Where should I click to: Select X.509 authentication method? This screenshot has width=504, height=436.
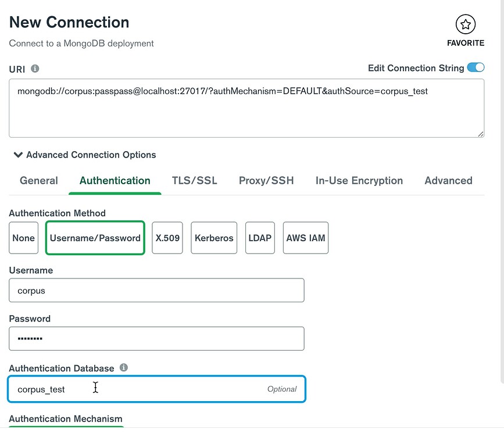167,238
